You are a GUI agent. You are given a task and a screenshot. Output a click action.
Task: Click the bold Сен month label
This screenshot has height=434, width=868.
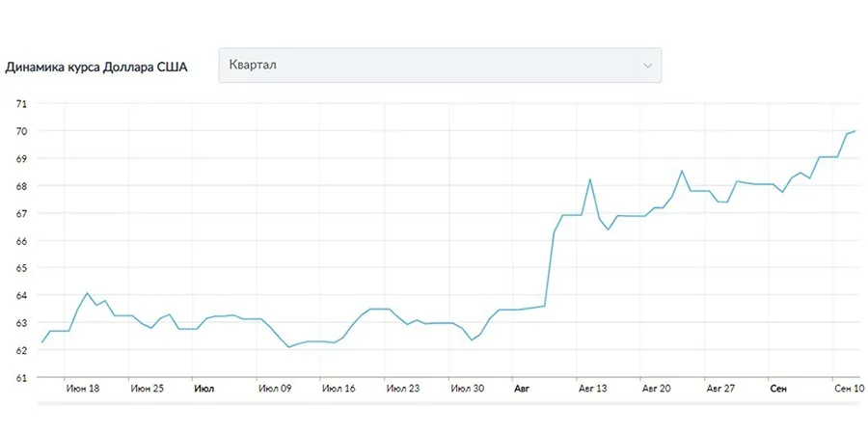(x=778, y=390)
